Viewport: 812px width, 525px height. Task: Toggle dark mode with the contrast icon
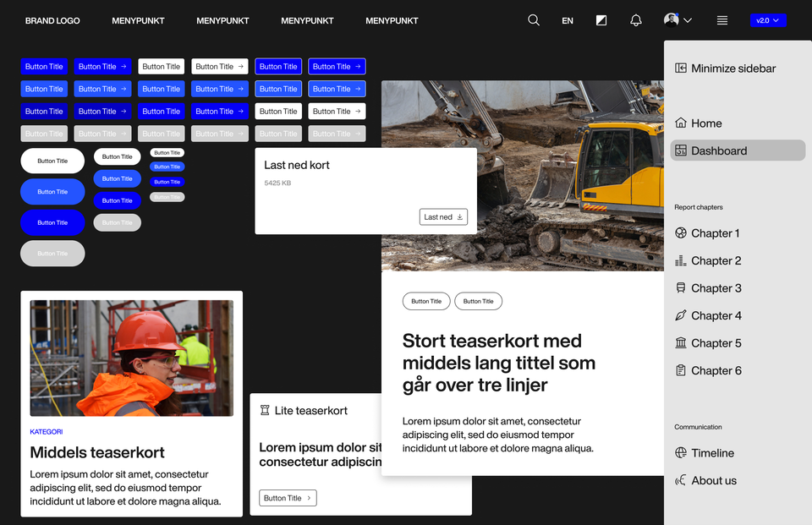click(601, 19)
